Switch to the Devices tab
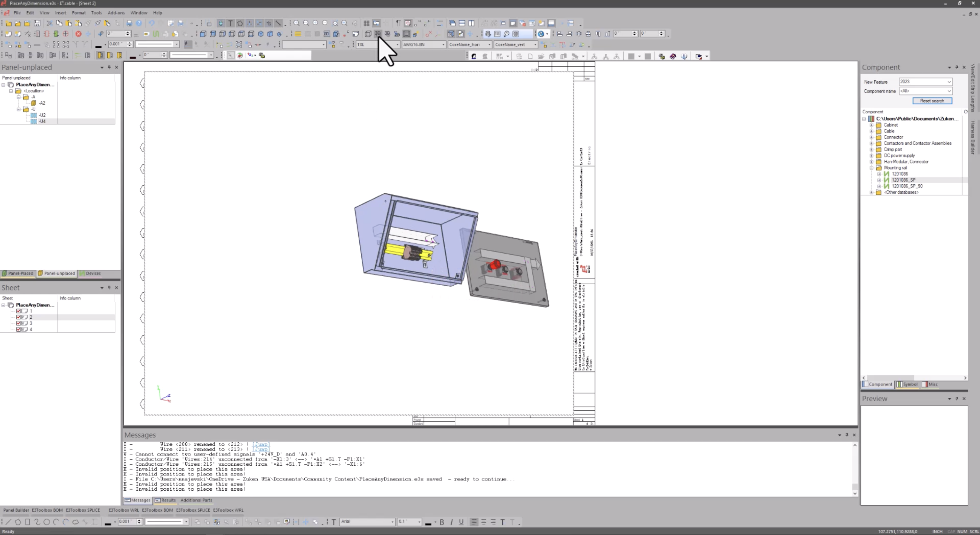 pos(93,273)
